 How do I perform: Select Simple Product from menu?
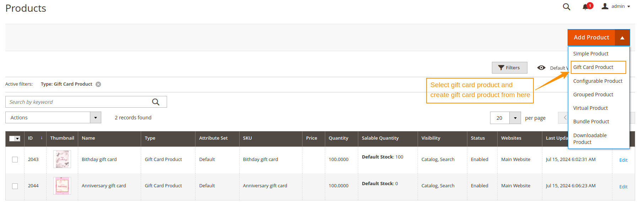coord(591,54)
